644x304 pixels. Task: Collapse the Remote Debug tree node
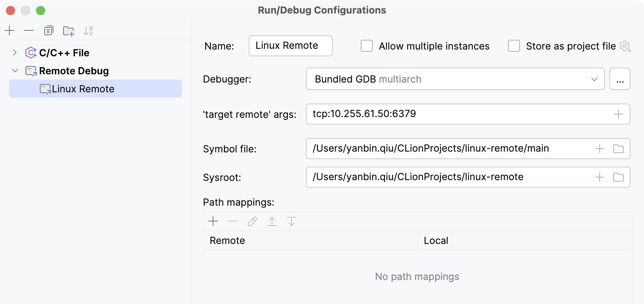(15, 71)
